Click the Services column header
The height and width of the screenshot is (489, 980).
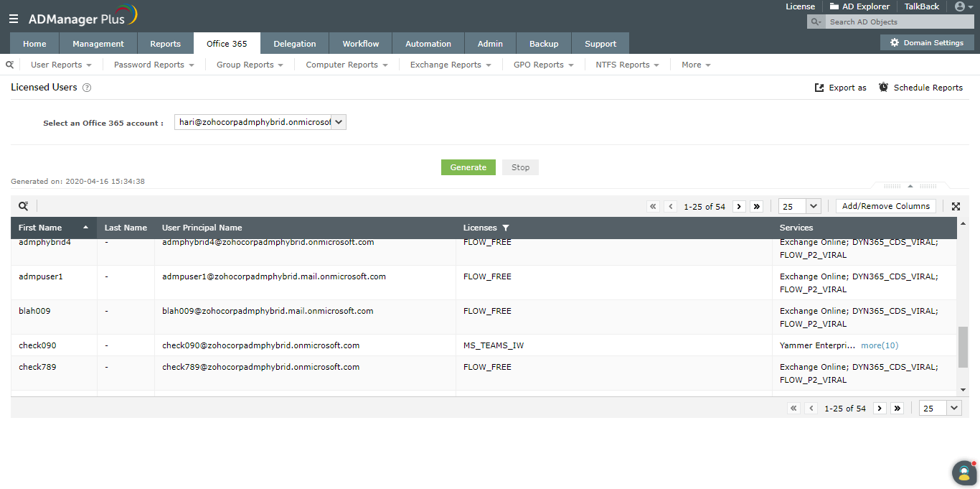tap(796, 228)
